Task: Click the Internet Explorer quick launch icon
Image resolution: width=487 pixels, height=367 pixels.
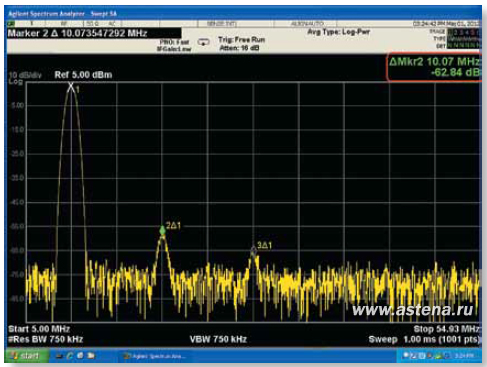Action: point(70,356)
